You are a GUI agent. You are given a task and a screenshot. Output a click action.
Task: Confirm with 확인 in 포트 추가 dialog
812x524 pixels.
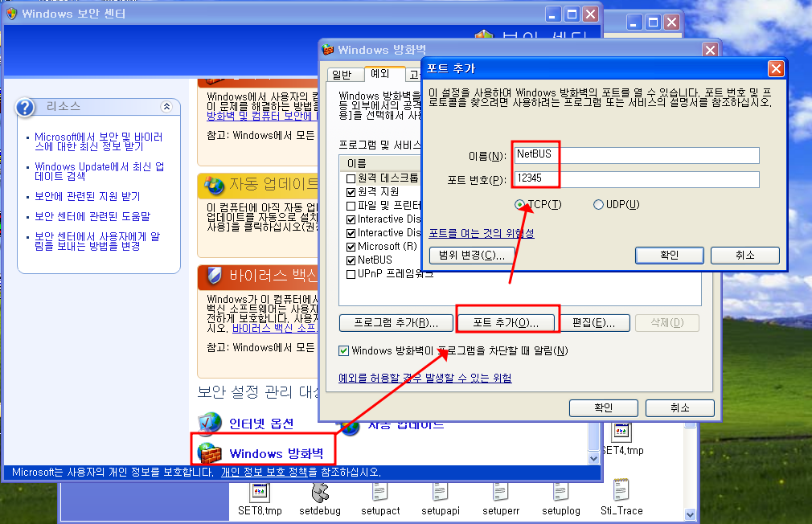pyautogui.click(x=669, y=256)
